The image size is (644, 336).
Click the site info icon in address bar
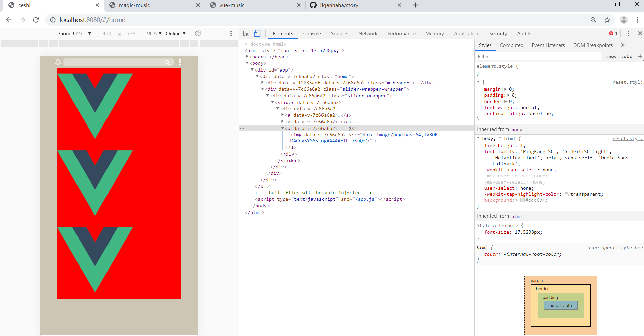click(53, 20)
